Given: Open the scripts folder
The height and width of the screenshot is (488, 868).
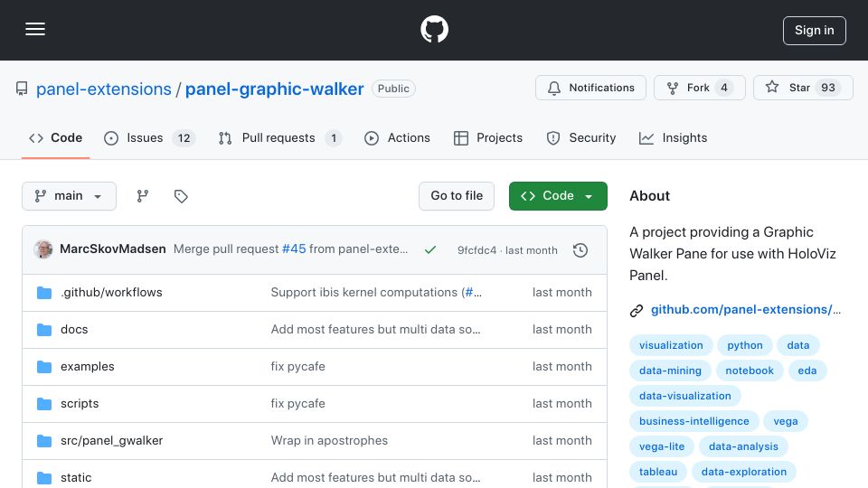Looking at the screenshot, I should (80, 403).
